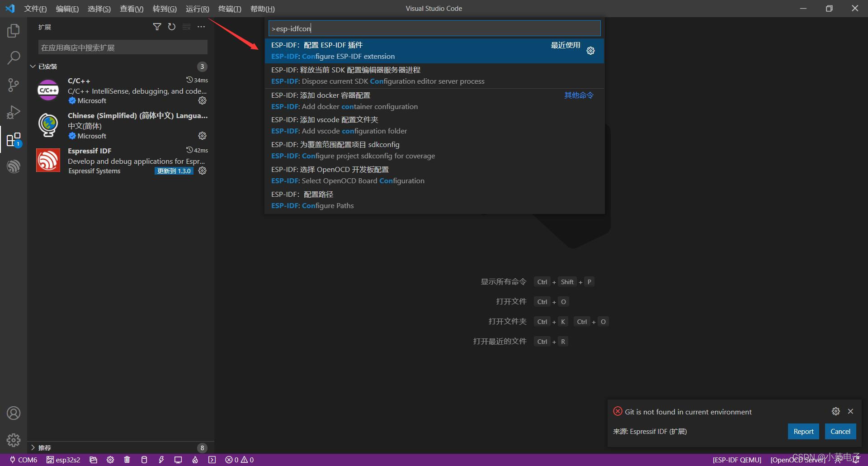Open the Accounts menu icon
This screenshot has height=466, width=868.
click(x=14, y=413)
